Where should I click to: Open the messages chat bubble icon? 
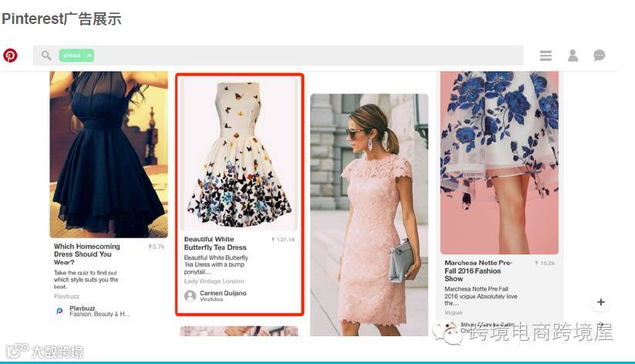(x=599, y=56)
